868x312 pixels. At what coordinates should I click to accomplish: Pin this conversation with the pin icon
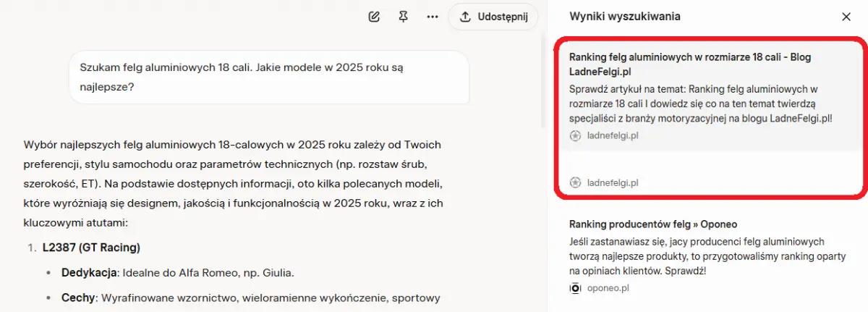[x=403, y=17]
